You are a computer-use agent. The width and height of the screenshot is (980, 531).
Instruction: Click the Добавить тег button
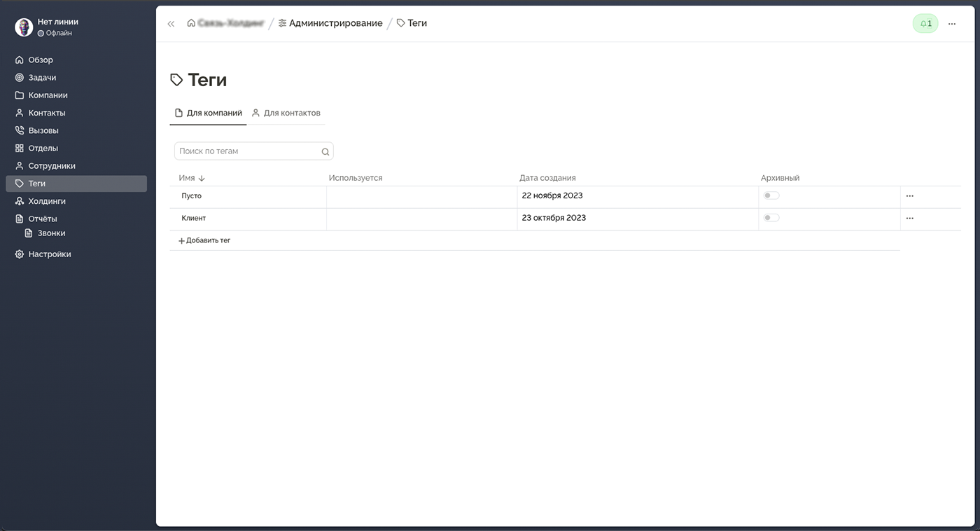click(x=204, y=240)
